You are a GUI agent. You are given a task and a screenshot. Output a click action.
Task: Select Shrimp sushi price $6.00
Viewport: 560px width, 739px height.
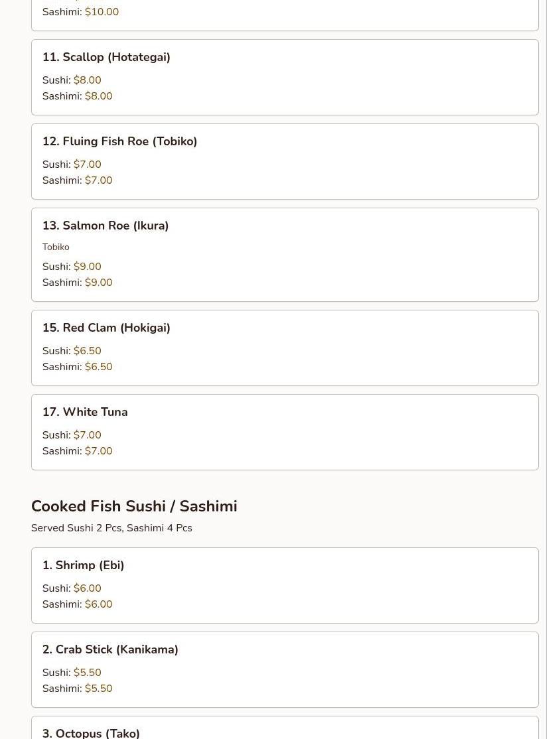pos(87,588)
